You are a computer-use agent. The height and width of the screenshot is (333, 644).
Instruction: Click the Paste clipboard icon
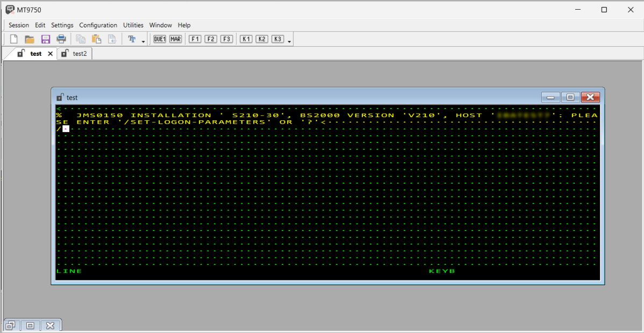tap(97, 39)
